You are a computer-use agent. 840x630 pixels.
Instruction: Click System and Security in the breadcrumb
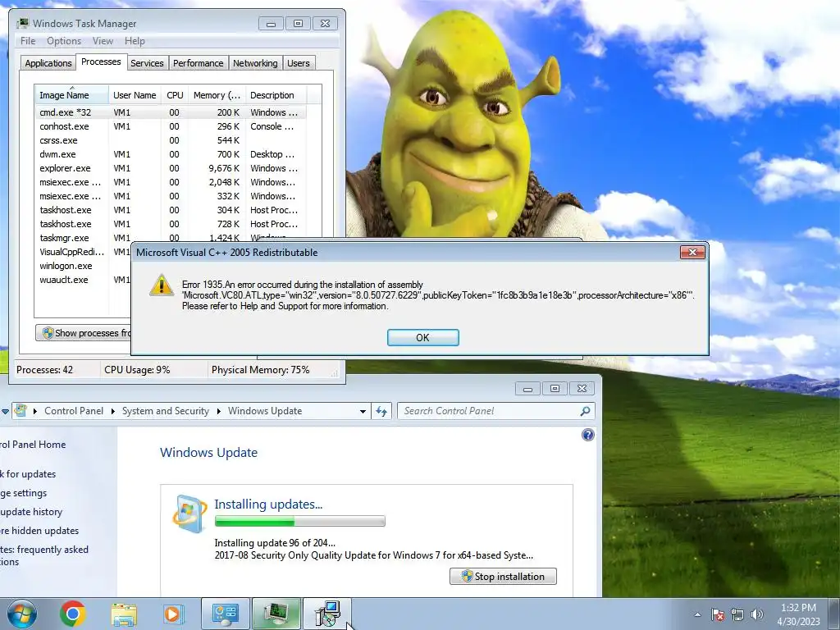(x=166, y=411)
